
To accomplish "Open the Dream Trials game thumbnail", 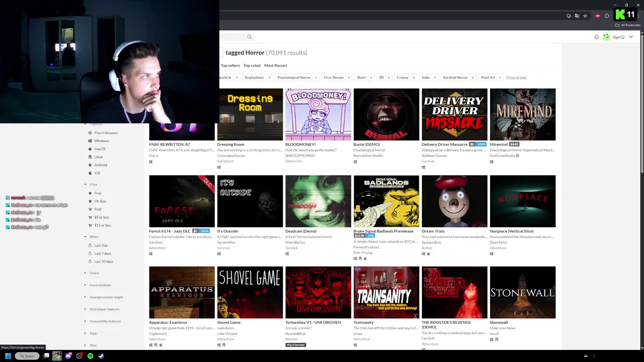I will click(454, 201).
